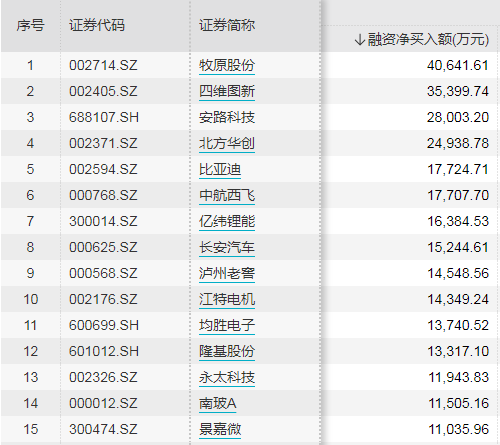Open the 永太科技 stock link
The height and width of the screenshot is (445, 500).
(x=227, y=377)
